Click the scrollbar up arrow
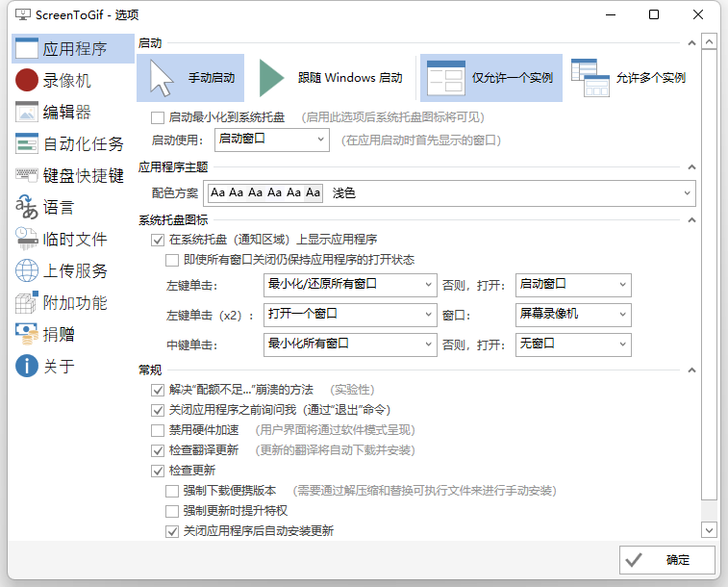Screen dimensions: 728x587 (709, 41)
